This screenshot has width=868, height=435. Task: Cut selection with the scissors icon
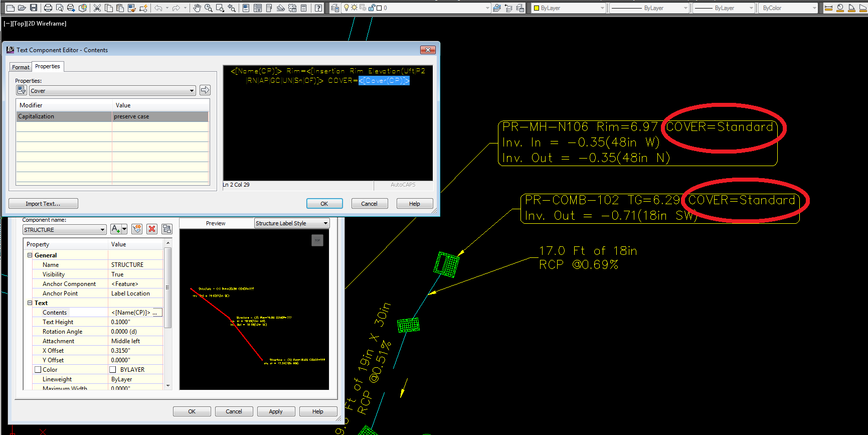pyautogui.click(x=97, y=8)
